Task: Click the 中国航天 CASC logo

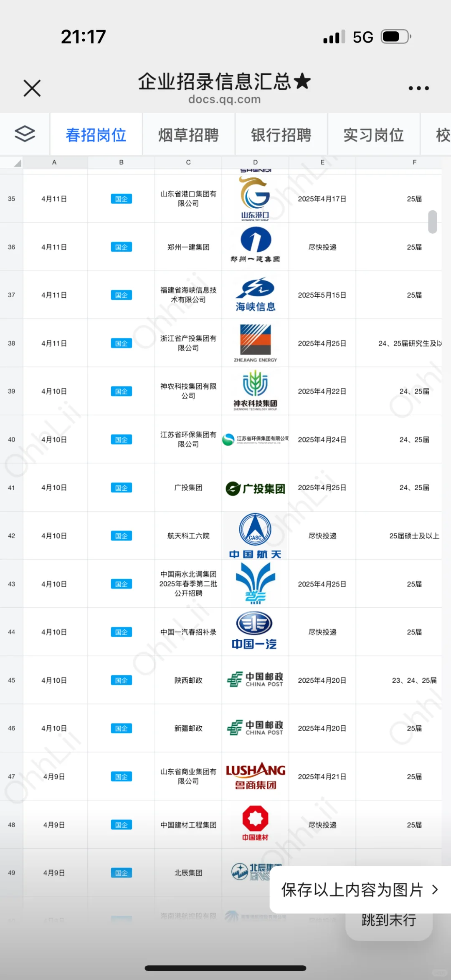Action: tap(255, 536)
